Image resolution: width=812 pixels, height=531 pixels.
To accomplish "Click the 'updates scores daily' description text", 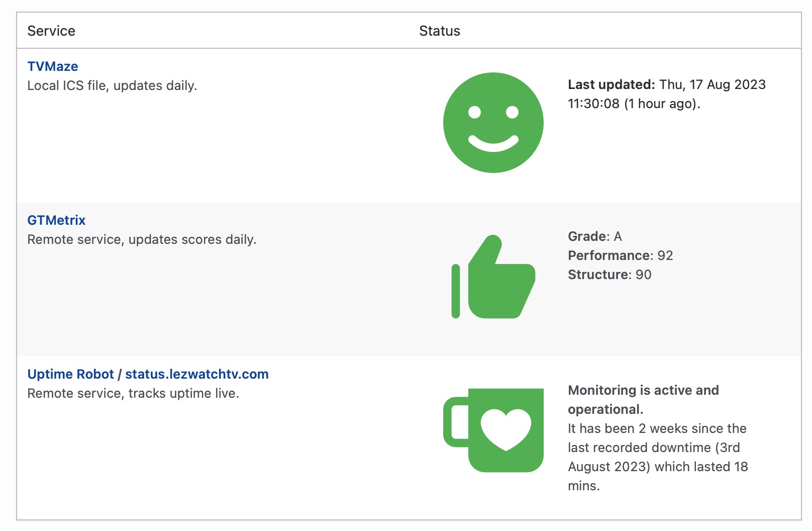I will [x=142, y=239].
